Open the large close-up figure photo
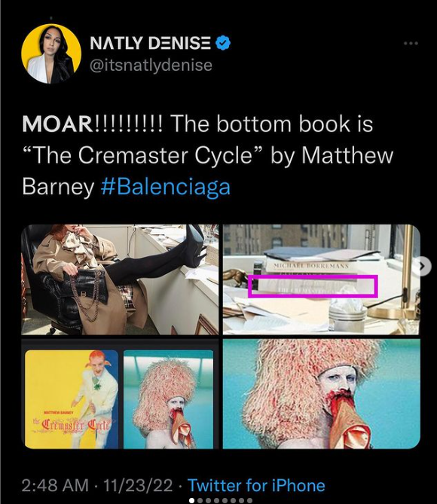The image size is (437, 504). pos(322,394)
